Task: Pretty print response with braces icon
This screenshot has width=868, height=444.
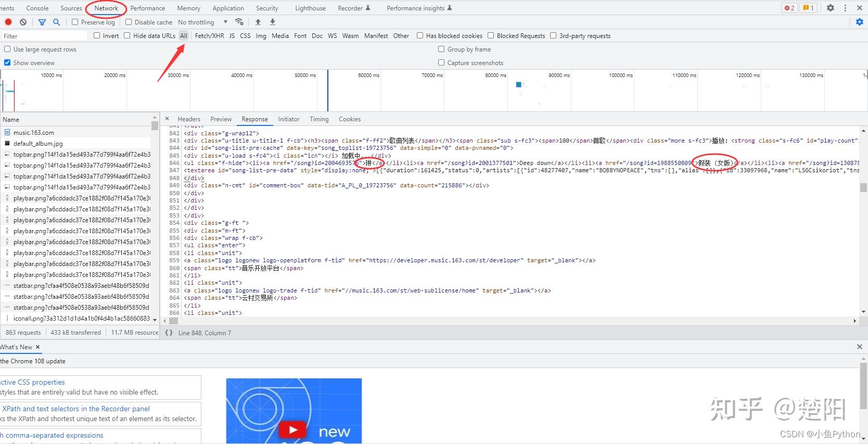Action: (169, 333)
